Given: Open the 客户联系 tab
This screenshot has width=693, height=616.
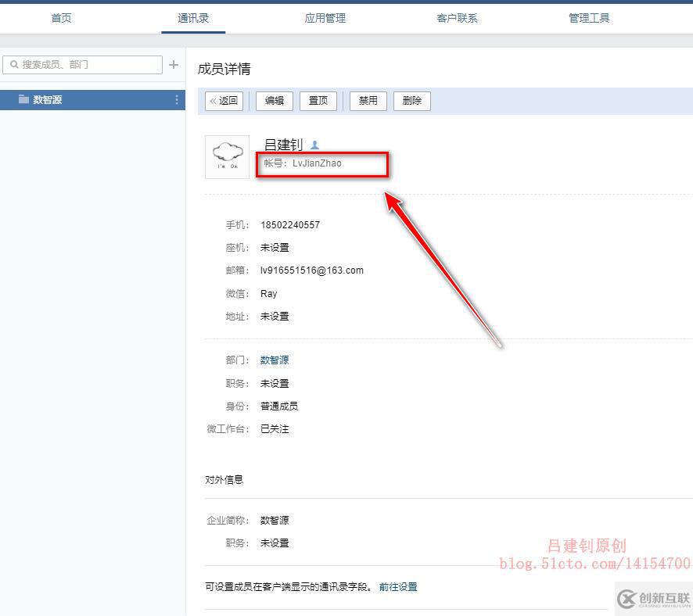Looking at the screenshot, I should [x=457, y=17].
